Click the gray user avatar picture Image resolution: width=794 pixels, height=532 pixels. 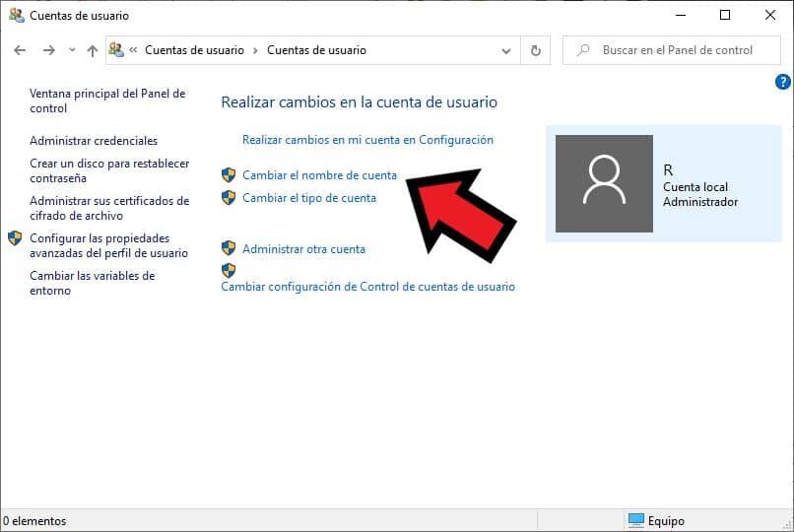point(604,184)
